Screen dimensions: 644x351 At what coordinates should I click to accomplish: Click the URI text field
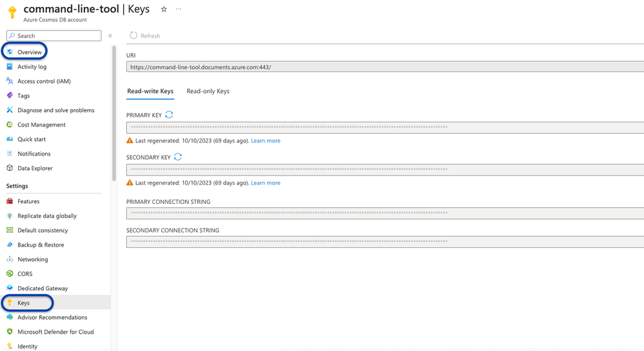click(x=385, y=67)
